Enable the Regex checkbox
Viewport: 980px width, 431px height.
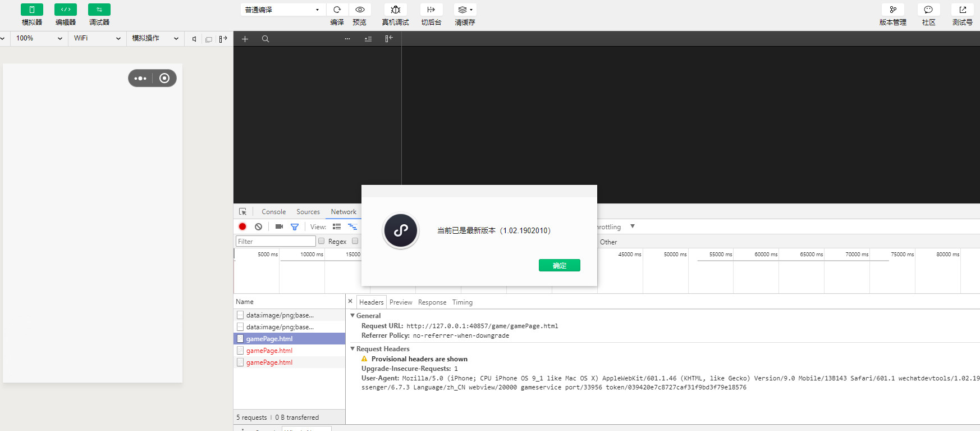(x=322, y=241)
